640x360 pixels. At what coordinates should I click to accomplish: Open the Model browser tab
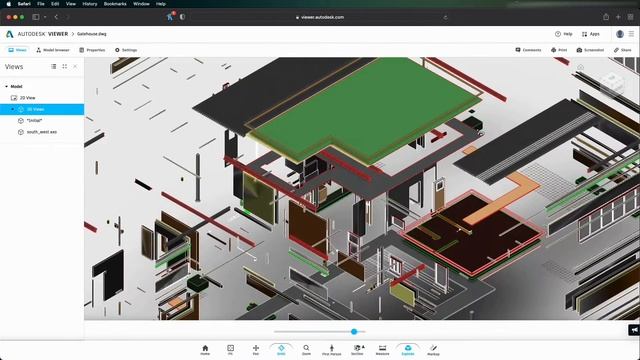pyautogui.click(x=53, y=50)
